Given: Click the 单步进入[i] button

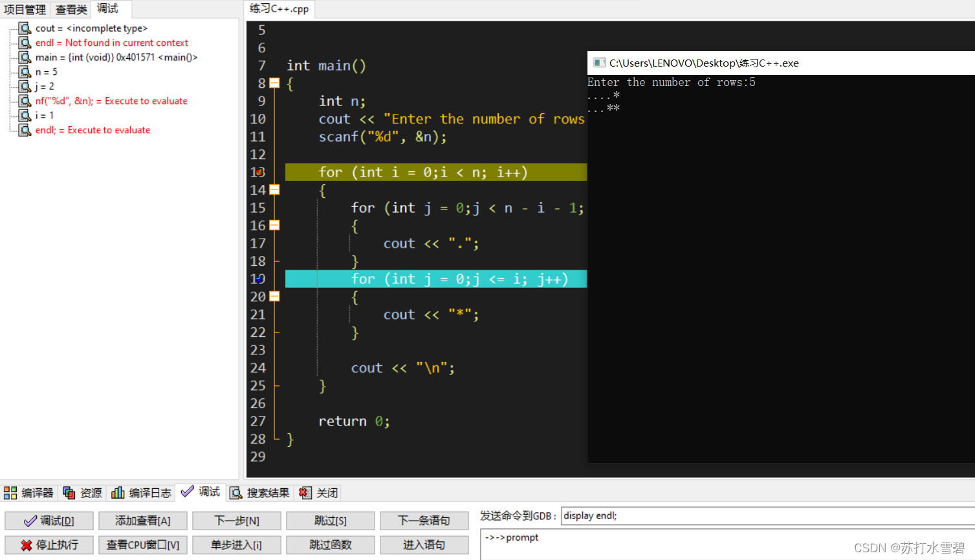Looking at the screenshot, I should pyautogui.click(x=237, y=545).
